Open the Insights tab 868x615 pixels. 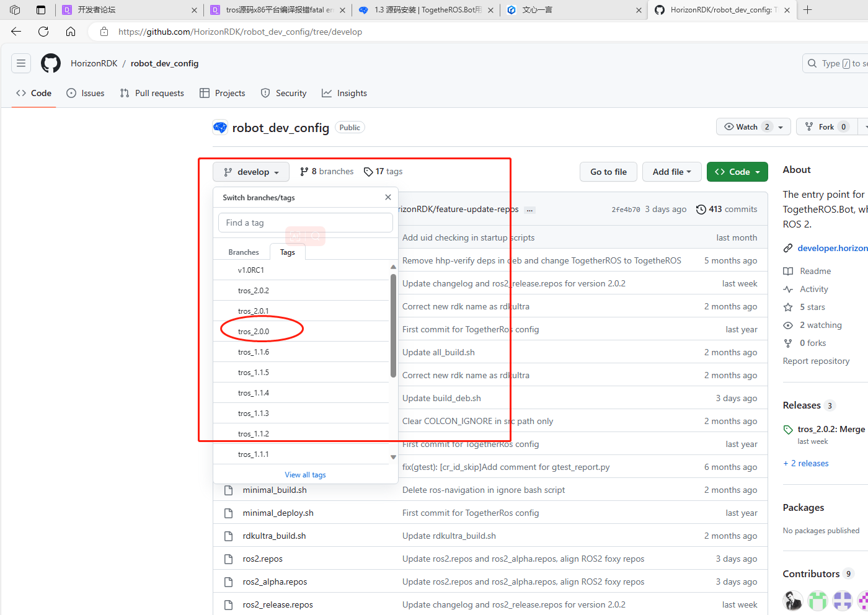click(344, 93)
